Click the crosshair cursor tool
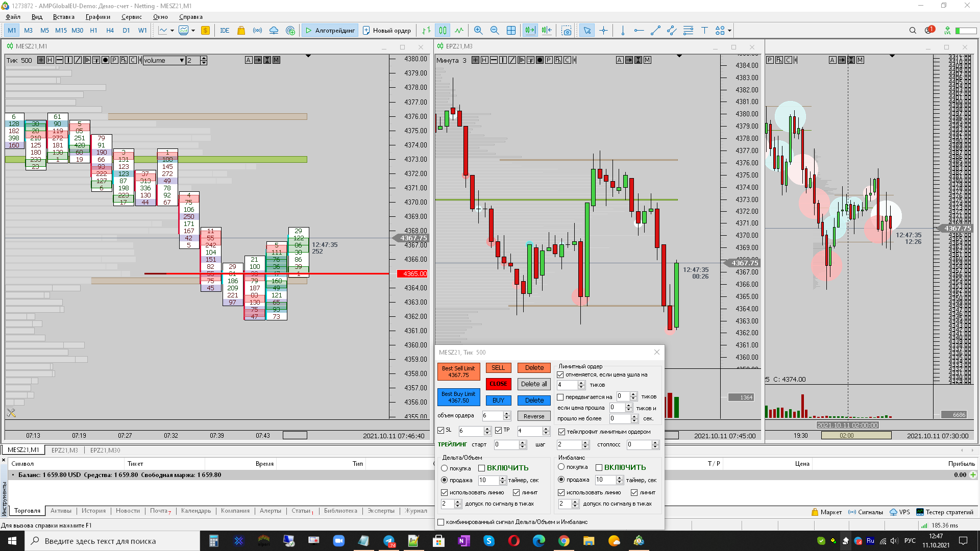This screenshot has height=551, width=980. (x=603, y=31)
